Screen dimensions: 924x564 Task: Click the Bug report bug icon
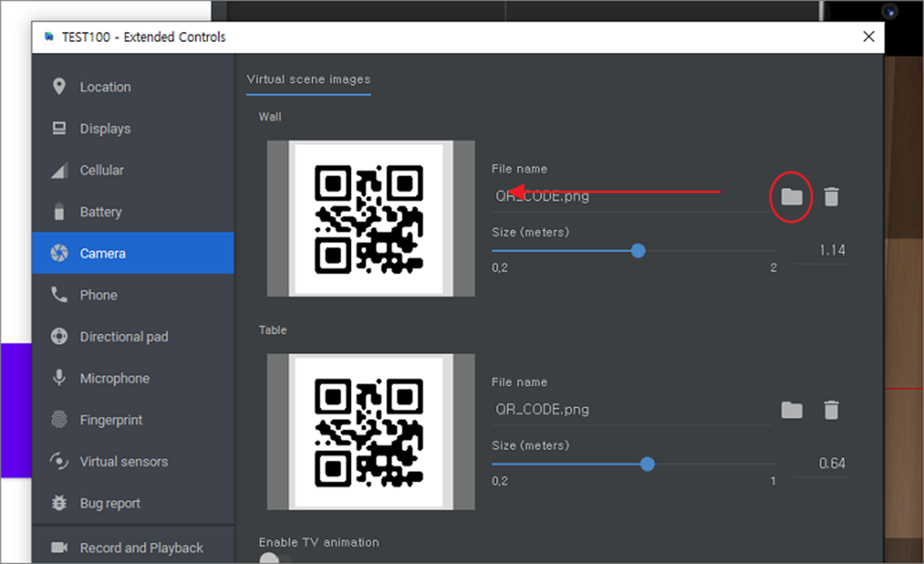click(59, 503)
